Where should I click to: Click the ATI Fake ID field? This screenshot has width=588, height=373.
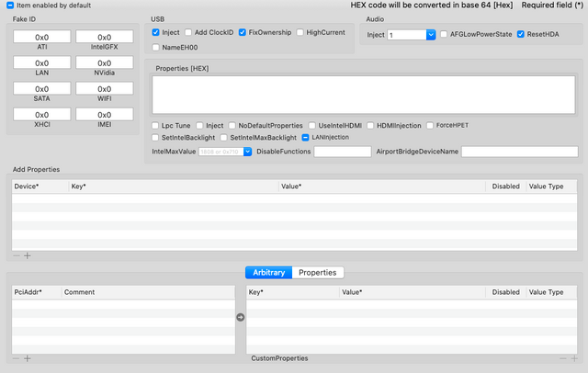click(42, 37)
